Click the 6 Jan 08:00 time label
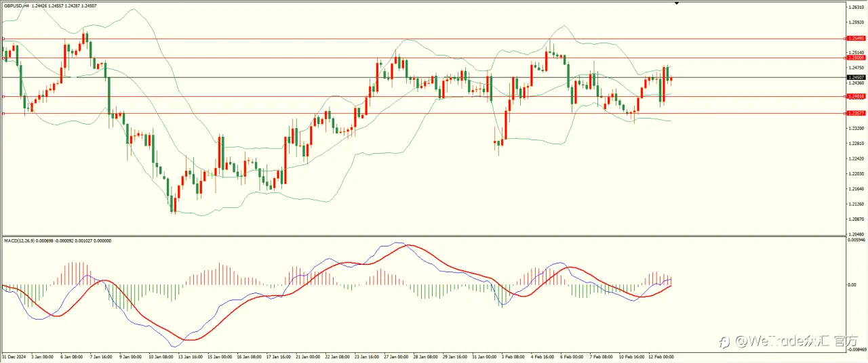Image resolution: width=868 pixels, height=363 pixels. point(71,356)
